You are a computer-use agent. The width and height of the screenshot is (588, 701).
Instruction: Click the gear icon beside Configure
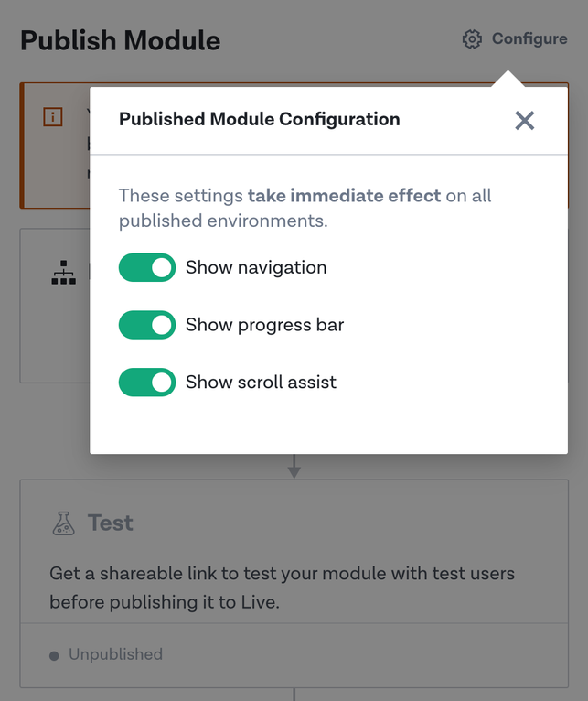pos(472,39)
